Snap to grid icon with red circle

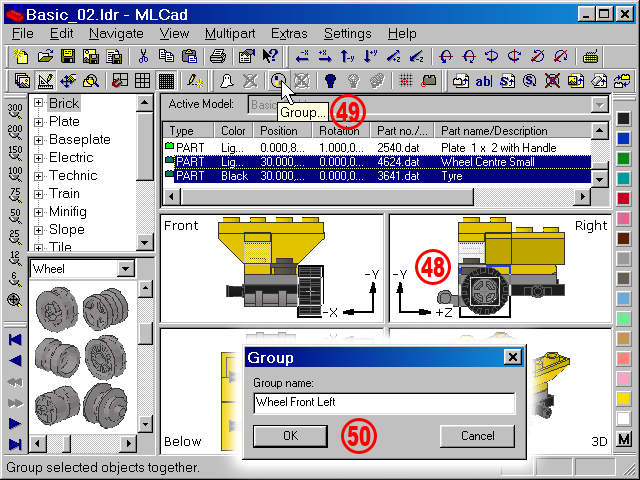click(x=405, y=80)
